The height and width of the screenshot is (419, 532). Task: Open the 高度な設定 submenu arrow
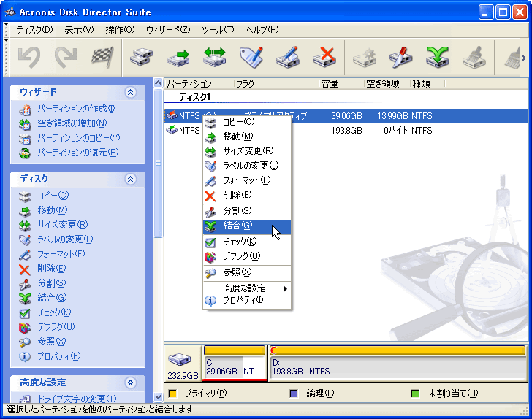[285, 288]
